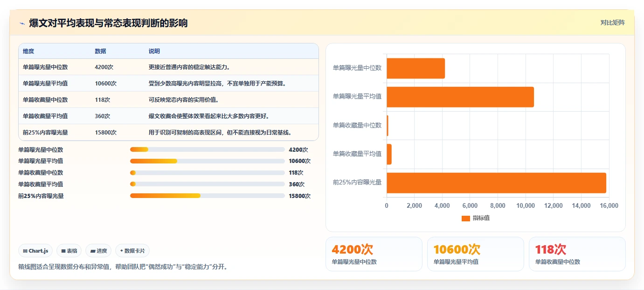Click description starting 用于识别可复制的高表现区间
Image resolution: width=644 pixels, height=290 pixels.
click(x=221, y=132)
